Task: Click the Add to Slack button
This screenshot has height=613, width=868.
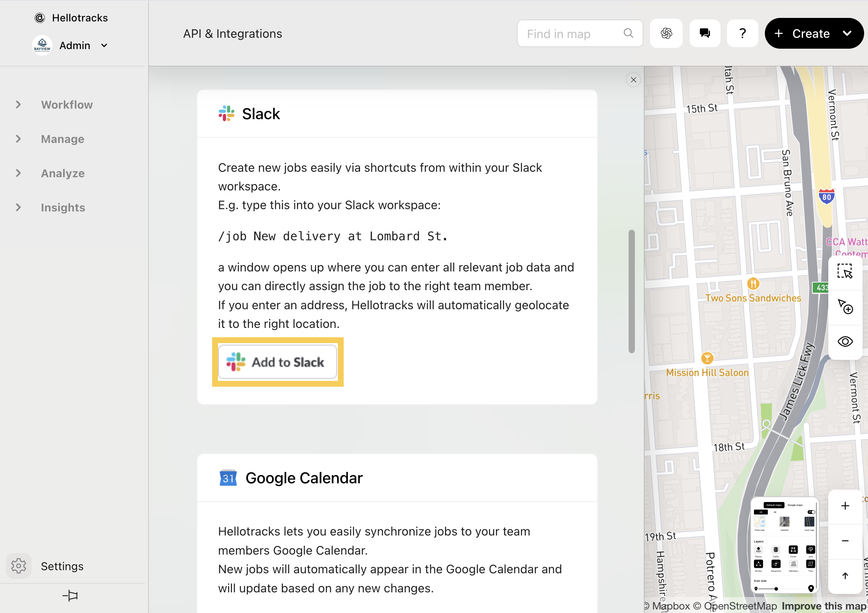Action: pyautogui.click(x=278, y=362)
